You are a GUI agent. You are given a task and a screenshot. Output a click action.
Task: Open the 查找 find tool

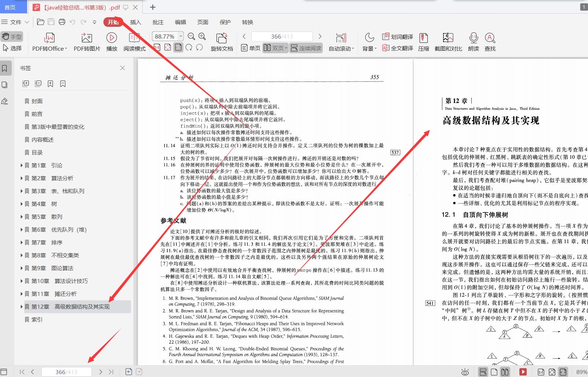[x=490, y=41]
